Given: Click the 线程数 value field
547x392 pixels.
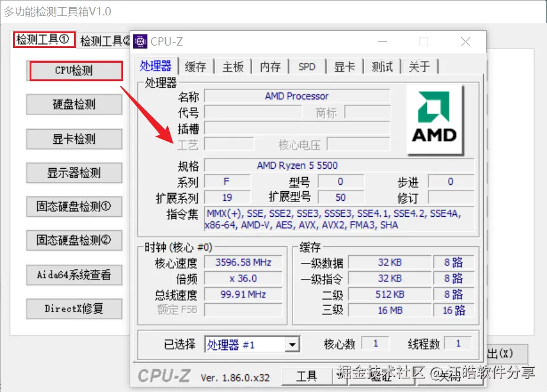Looking at the screenshot, I should click(458, 343).
